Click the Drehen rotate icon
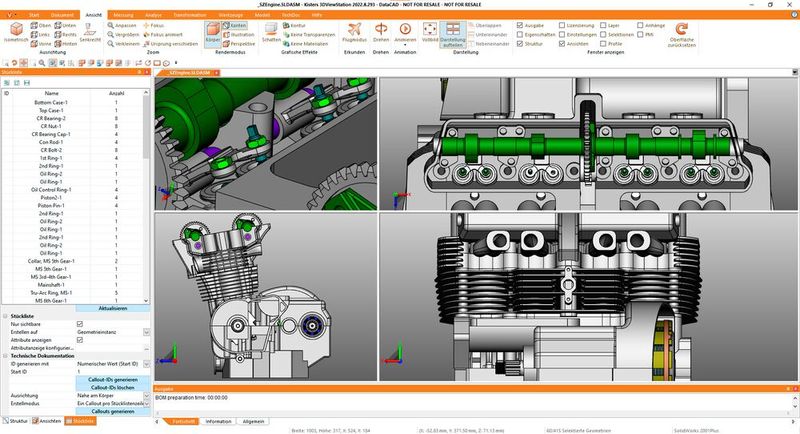 click(x=380, y=33)
